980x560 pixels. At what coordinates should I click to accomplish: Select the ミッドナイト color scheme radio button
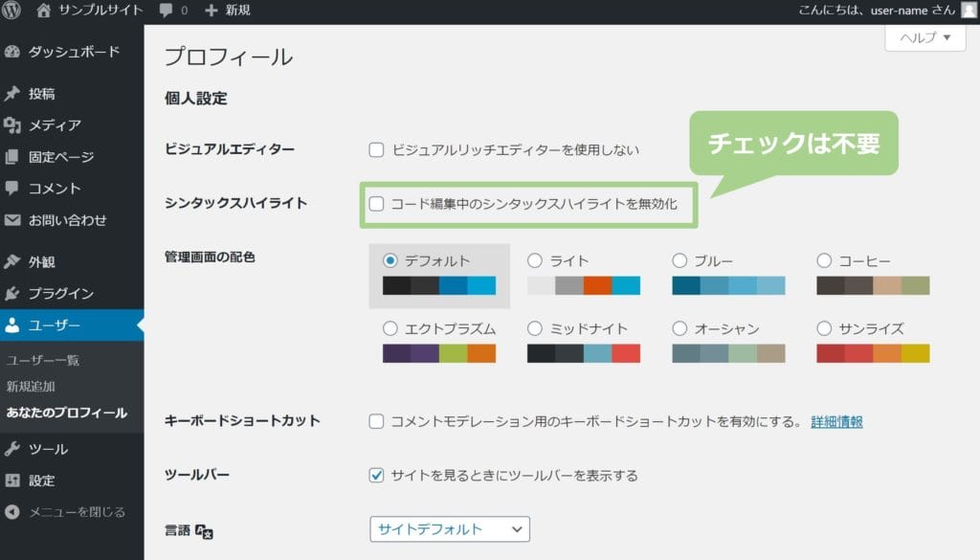pos(535,328)
